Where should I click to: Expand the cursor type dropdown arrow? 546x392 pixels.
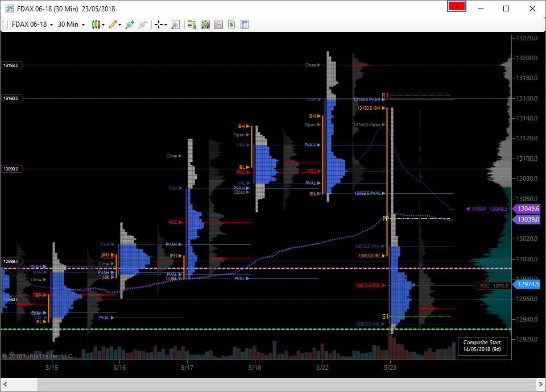(166, 24)
